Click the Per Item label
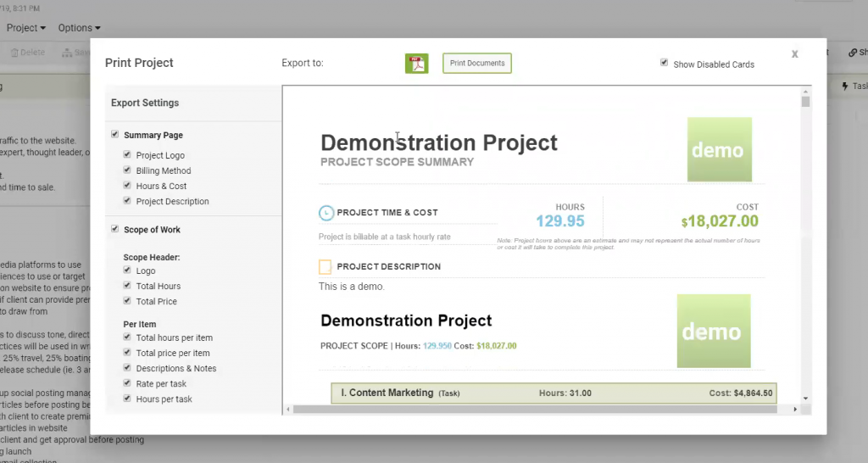868x463 pixels. [140, 325]
